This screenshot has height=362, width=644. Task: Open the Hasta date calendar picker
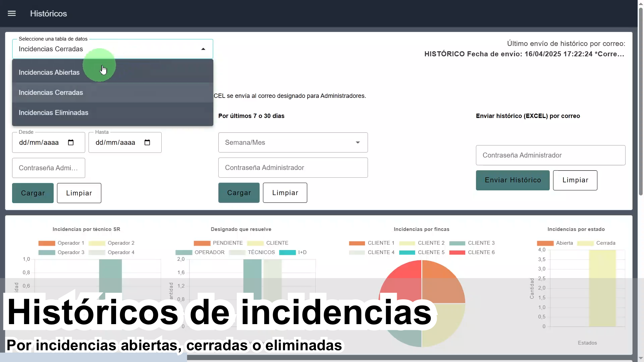[147, 142]
